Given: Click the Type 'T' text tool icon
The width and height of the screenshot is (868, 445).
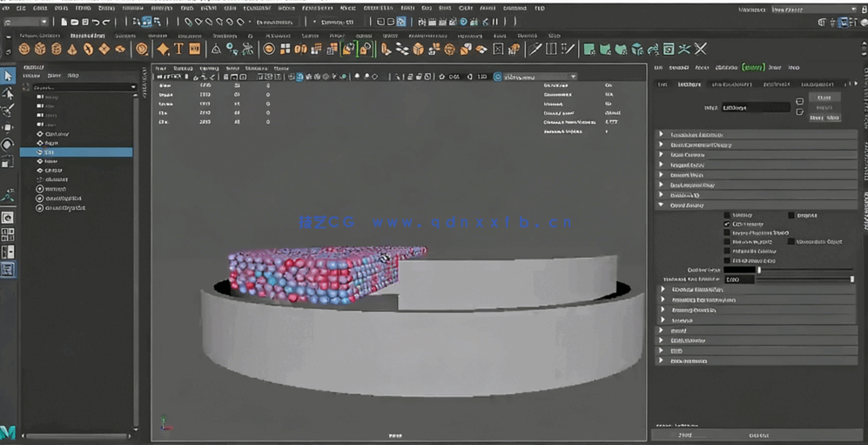Looking at the screenshot, I should (179, 50).
